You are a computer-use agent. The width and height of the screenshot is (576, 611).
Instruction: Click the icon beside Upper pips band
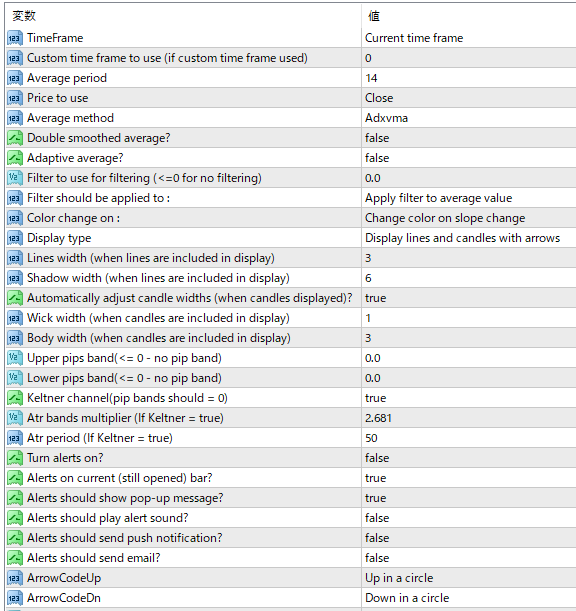point(15,358)
